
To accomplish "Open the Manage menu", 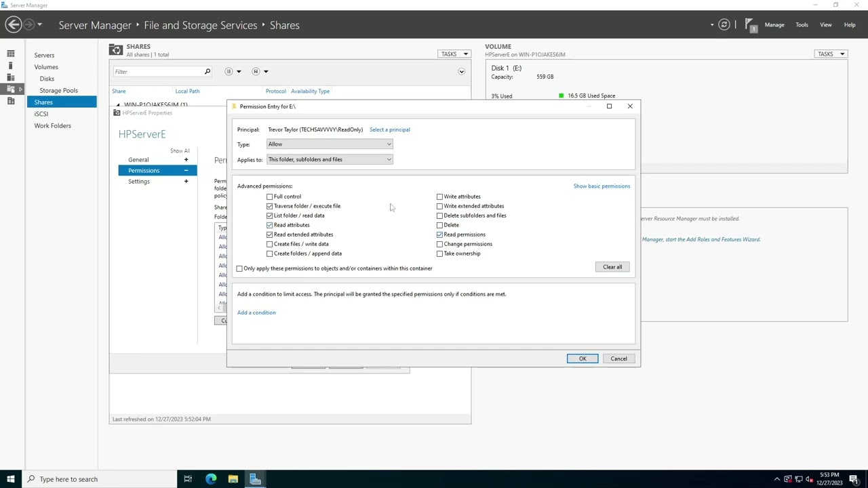I will pos(774,25).
